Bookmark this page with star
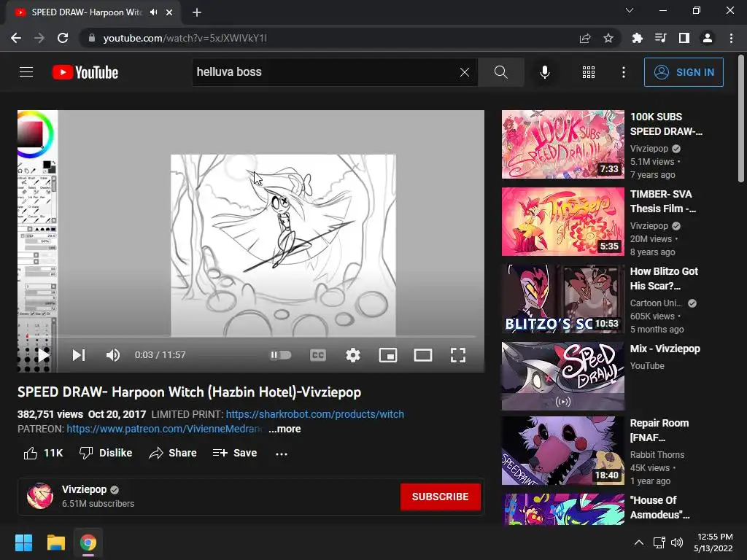Screen dimensions: 747x560 pyautogui.click(x=608, y=38)
